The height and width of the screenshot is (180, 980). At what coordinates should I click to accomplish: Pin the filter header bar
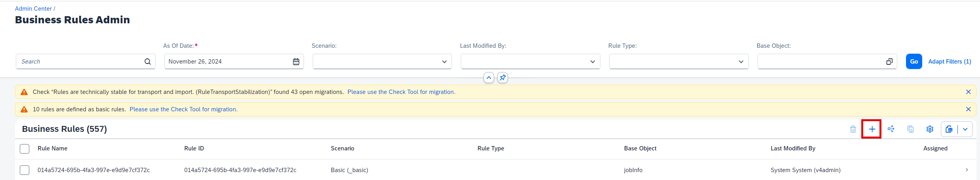click(x=503, y=78)
